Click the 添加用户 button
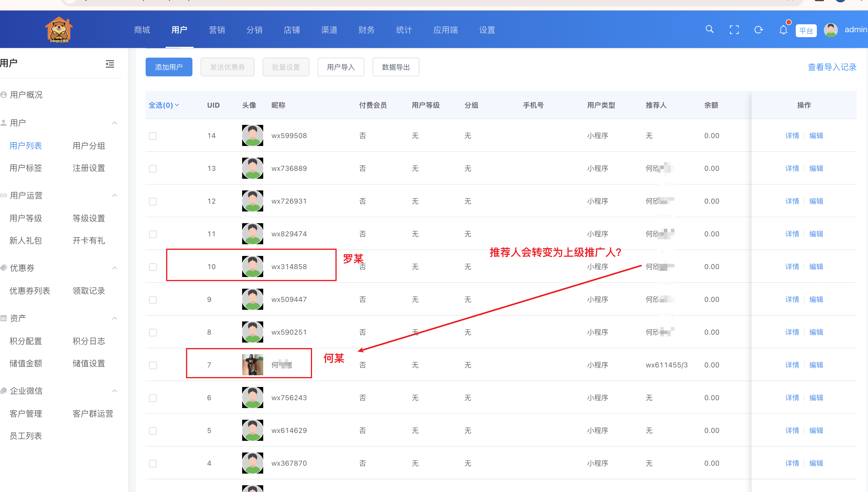 click(169, 67)
